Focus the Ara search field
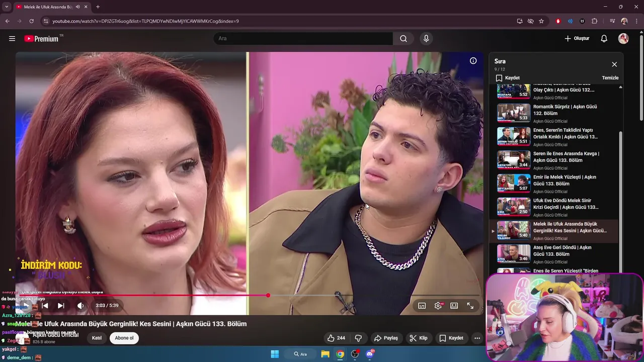The height and width of the screenshot is (362, 644). click(303, 39)
